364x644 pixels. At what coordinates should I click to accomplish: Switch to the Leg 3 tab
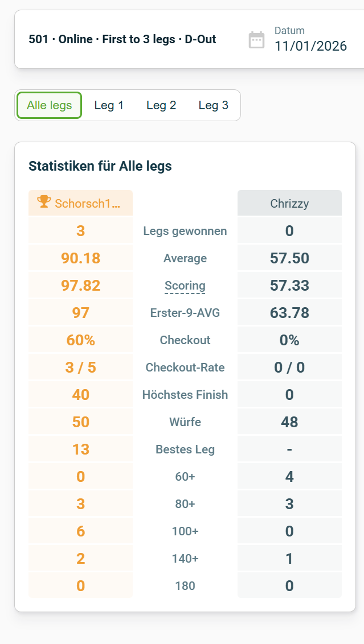[212, 105]
